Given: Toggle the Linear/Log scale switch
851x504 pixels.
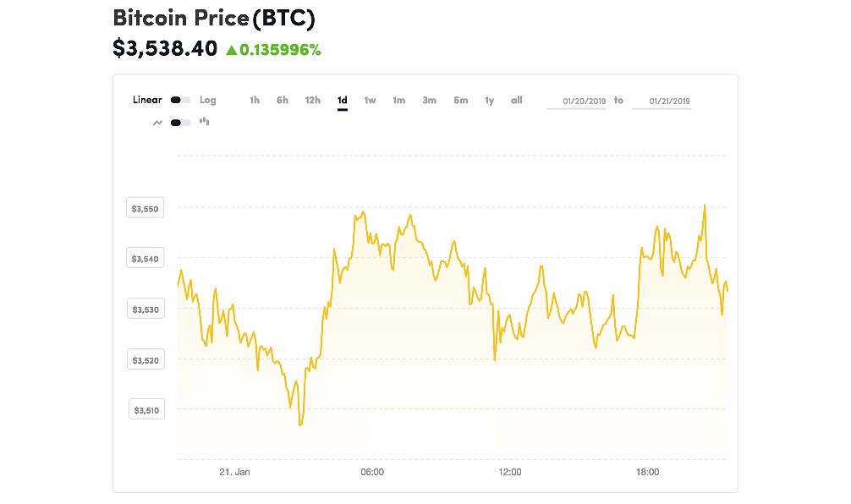Looking at the screenshot, I should click(x=180, y=100).
